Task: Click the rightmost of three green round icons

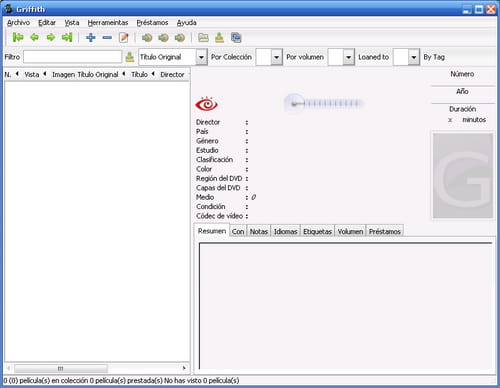Action: coord(180,38)
